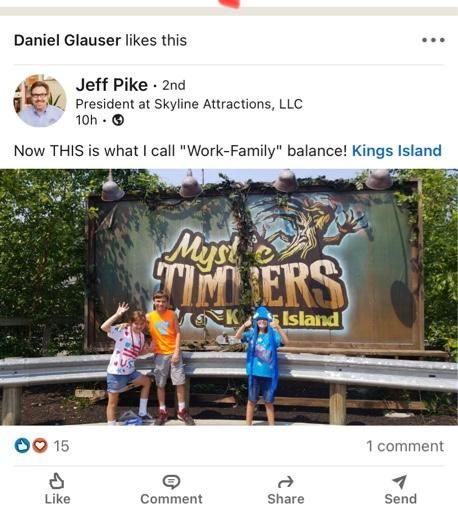Tap the Share arrow icon
458x512 pixels.
[286, 482]
